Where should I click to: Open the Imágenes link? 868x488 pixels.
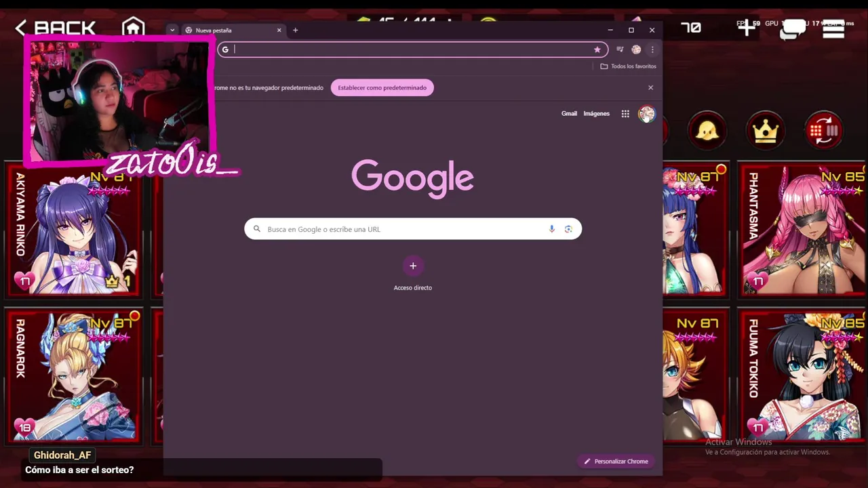coord(597,114)
